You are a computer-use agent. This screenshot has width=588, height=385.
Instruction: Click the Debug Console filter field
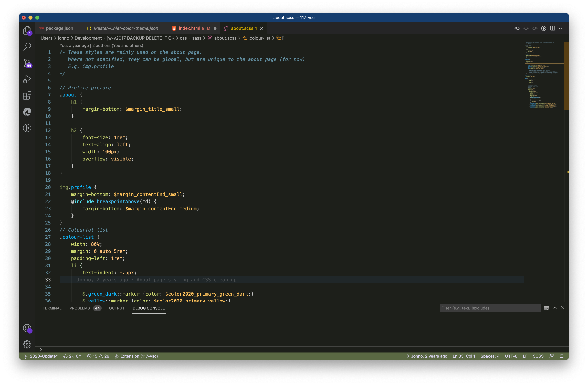pyautogui.click(x=489, y=308)
